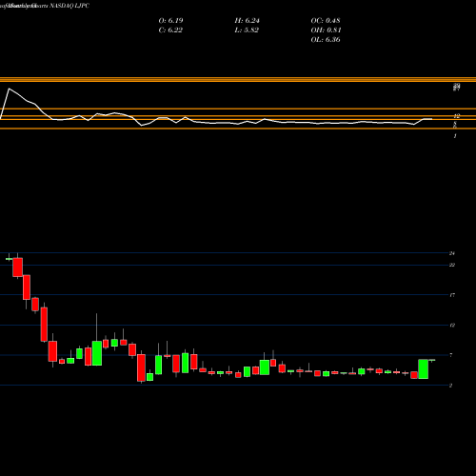This screenshot has width=476, height=476.
Task: Click the last tall green candlestick
Action: point(424,369)
